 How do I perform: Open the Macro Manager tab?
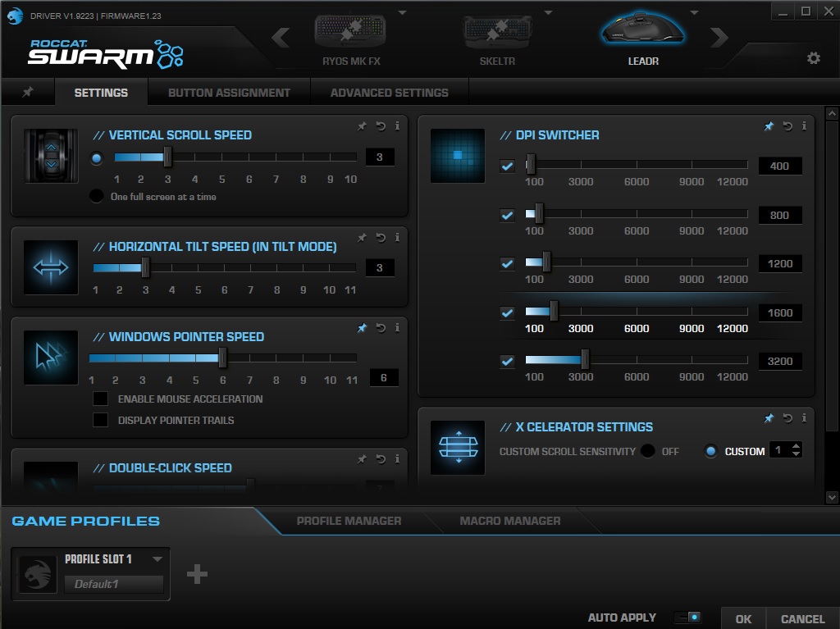tap(510, 521)
